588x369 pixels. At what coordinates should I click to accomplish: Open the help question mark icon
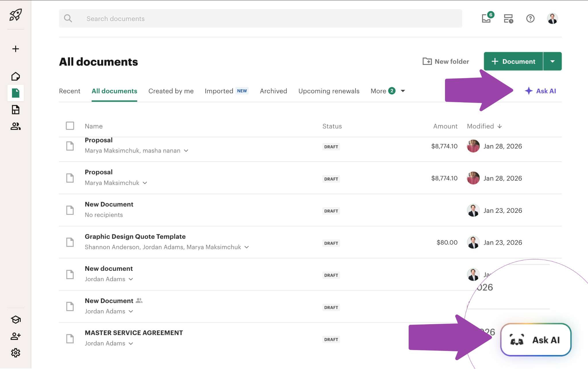(530, 19)
